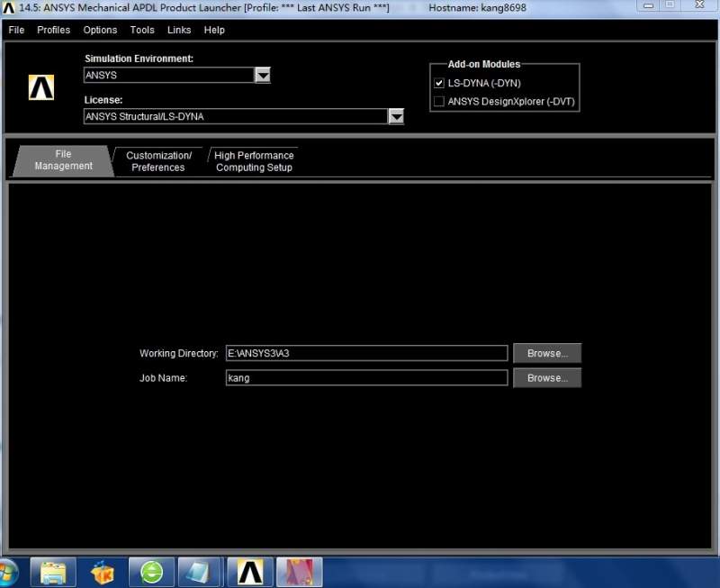Image resolution: width=720 pixels, height=588 pixels.
Task: Open High Performance Computing Setup tab
Action: click(254, 161)
